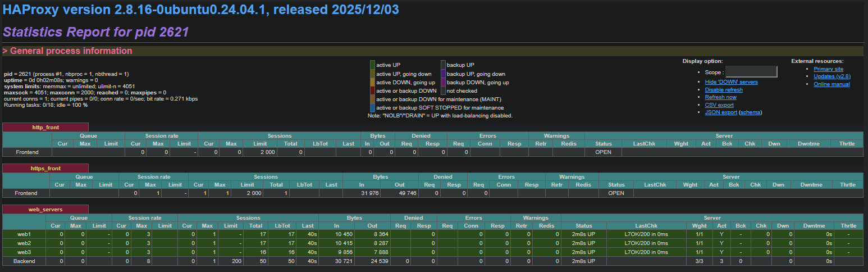This screenshot has height=272, width=868.
Task: Click the SOFT STOPPED for maintenance legend swatch
Action: (372, 107)
